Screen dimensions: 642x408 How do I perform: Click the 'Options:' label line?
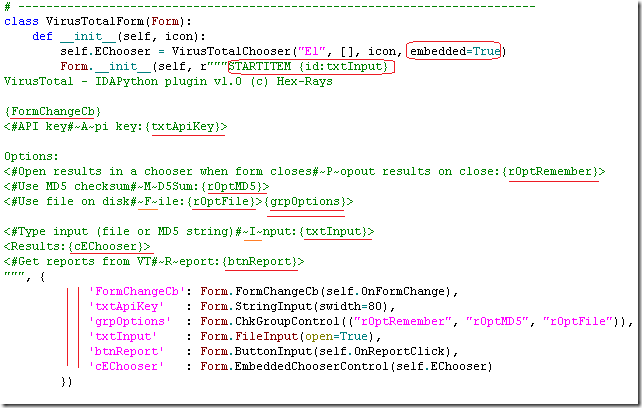[x=32, y=156]
